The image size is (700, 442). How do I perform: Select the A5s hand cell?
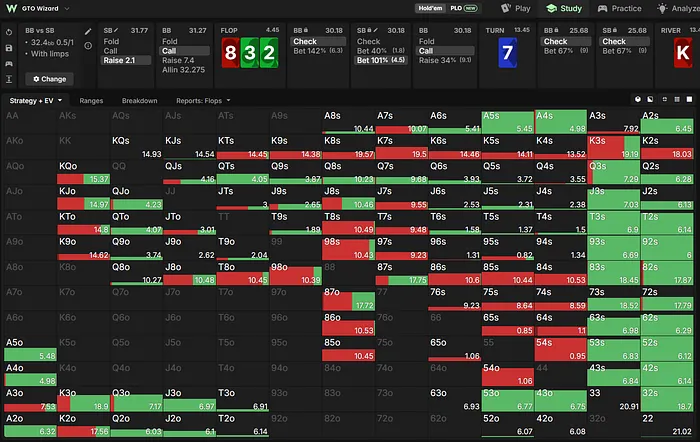tap(508, 122)
